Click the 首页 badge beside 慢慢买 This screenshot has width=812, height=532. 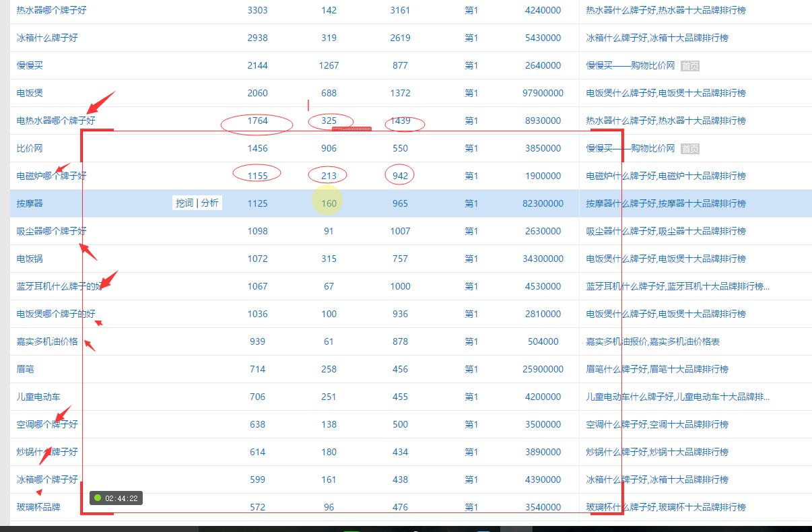click(x=691, y=65)
